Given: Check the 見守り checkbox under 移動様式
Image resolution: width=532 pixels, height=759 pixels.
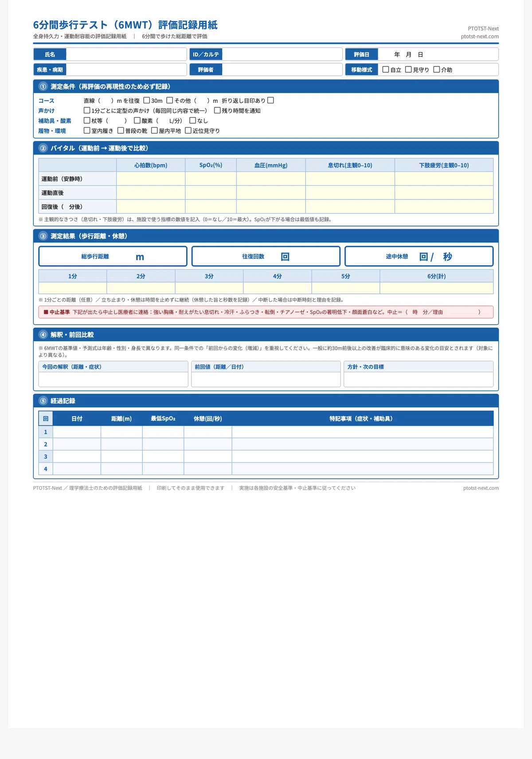Looking at the screenshot, I should 408,70.
